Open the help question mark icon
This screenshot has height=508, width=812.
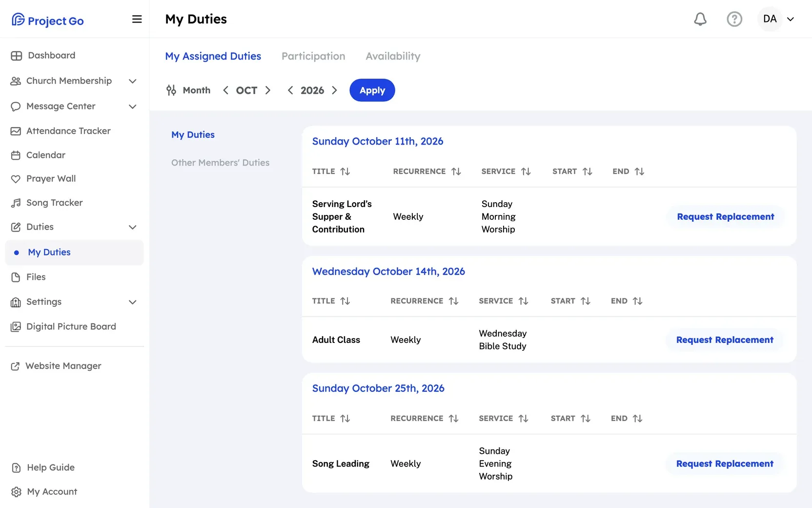(x=734, y=19)
